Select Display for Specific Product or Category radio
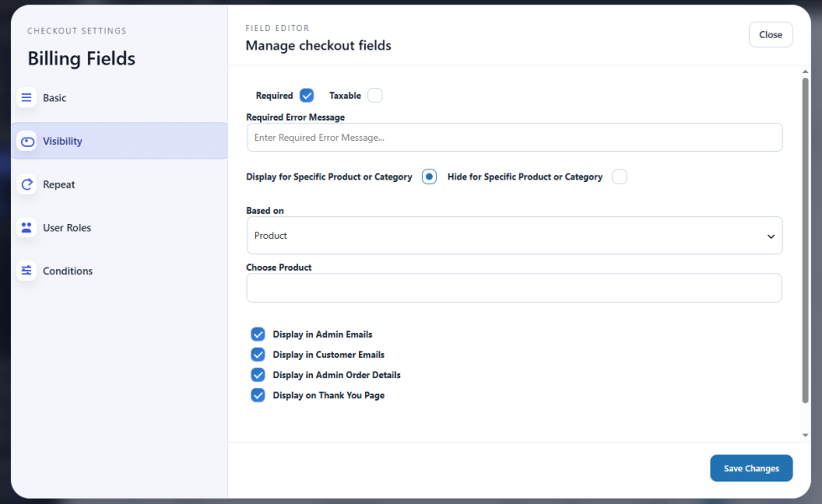The image size is (822, 504). [x=429, y=177]
